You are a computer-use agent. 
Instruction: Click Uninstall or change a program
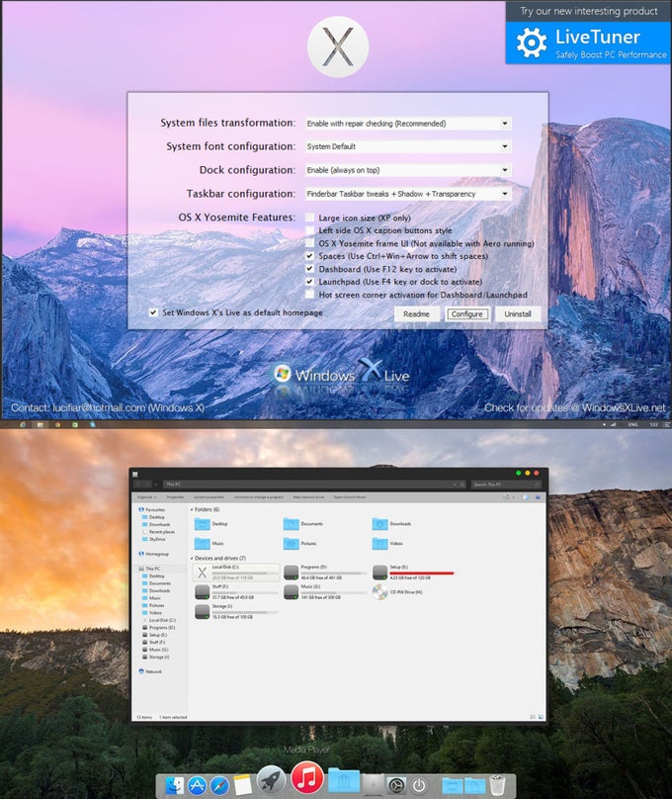[259, 496]
